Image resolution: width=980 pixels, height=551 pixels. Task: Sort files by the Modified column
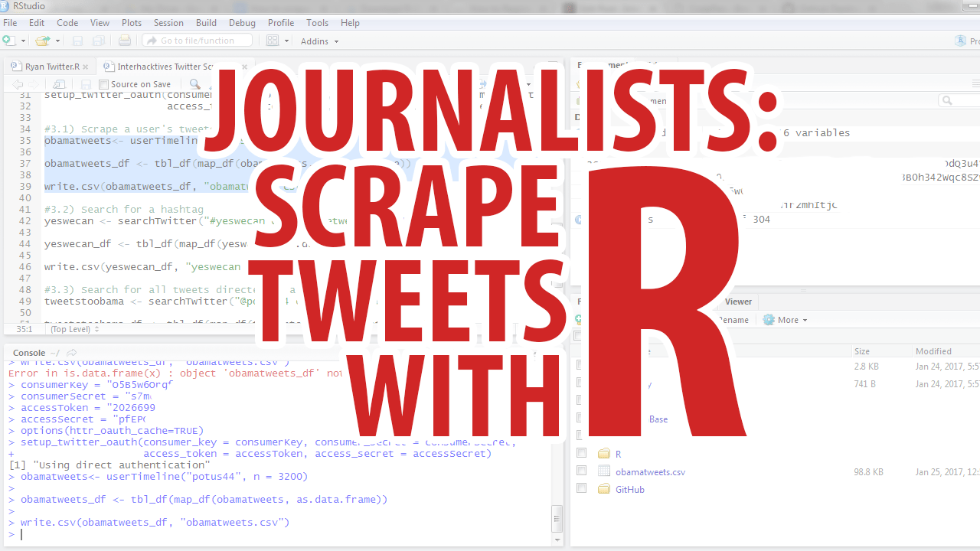933,351
